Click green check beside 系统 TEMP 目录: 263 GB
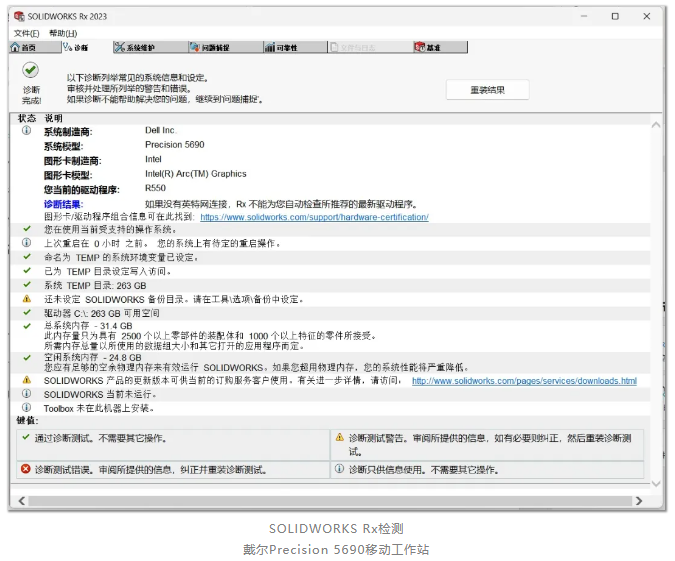Screen dimensions: 675x561 [27, 285]
